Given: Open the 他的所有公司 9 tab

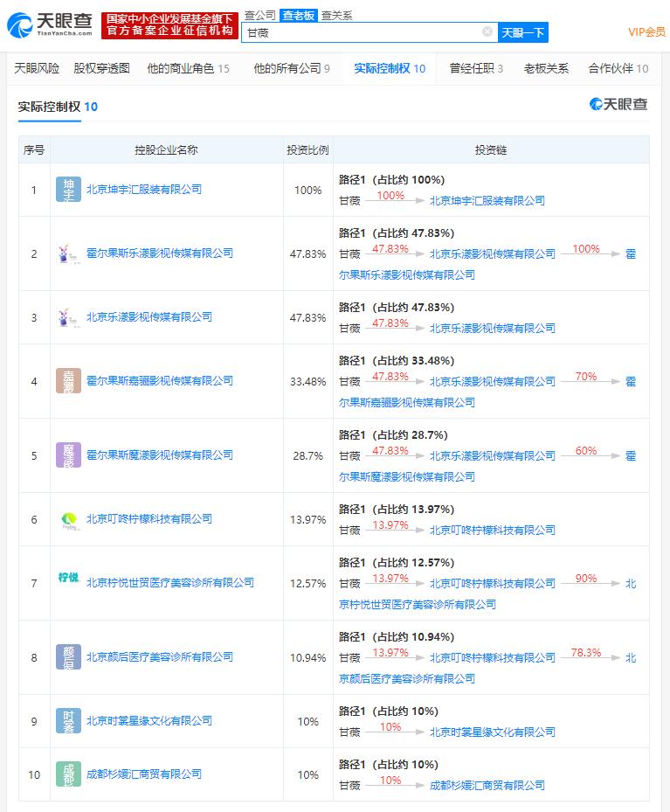Looking at the screenshot, I should pyautogui.click(x=292, y=68).
